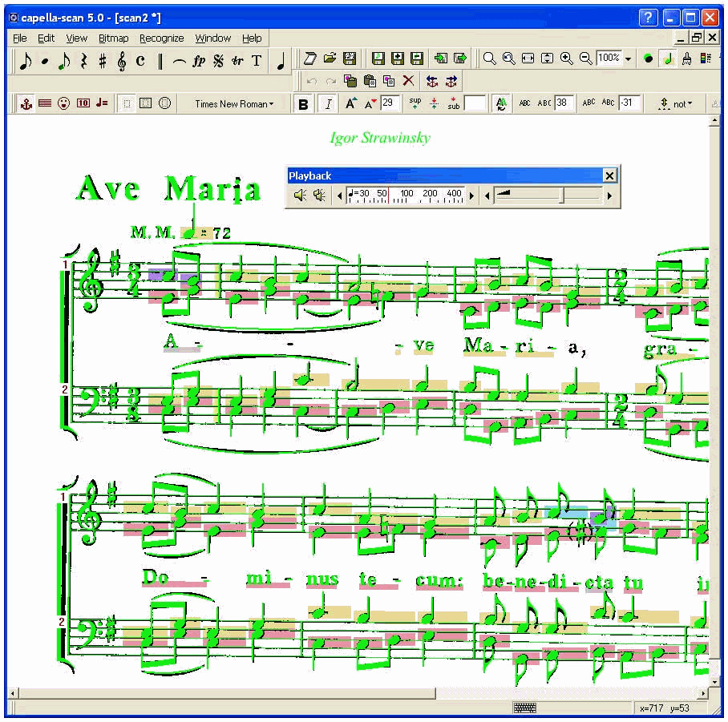Select the no-frame text border option
This screenshot has width=728, height=722.
(x=127, y=103)
